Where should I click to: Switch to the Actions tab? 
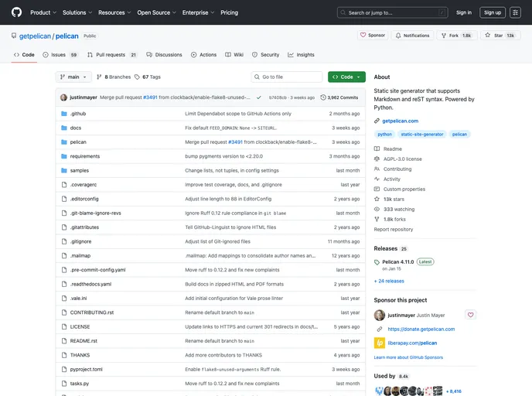[203, 55]
